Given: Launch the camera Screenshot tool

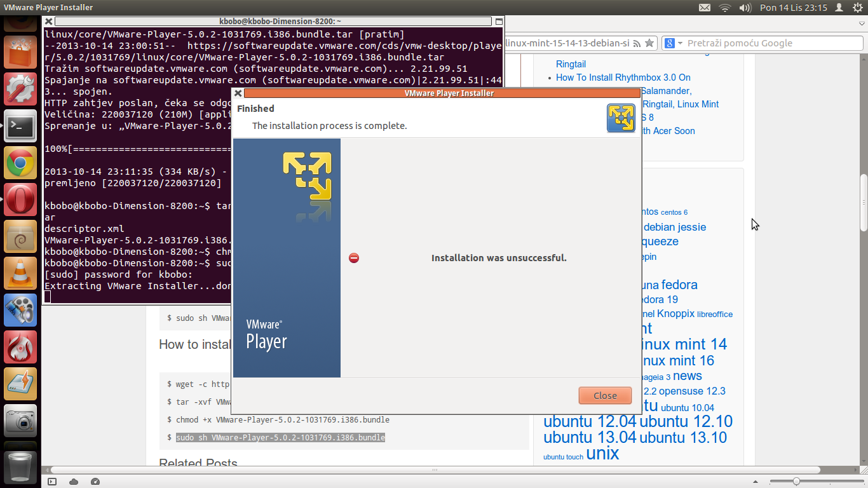Looking at the screenshot, I should [x=20, y=421].
